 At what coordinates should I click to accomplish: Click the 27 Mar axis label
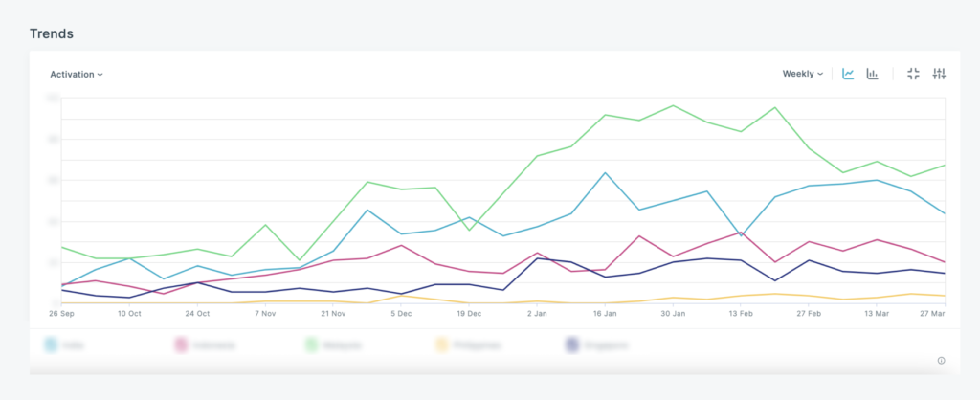click(x=932, y=313)
